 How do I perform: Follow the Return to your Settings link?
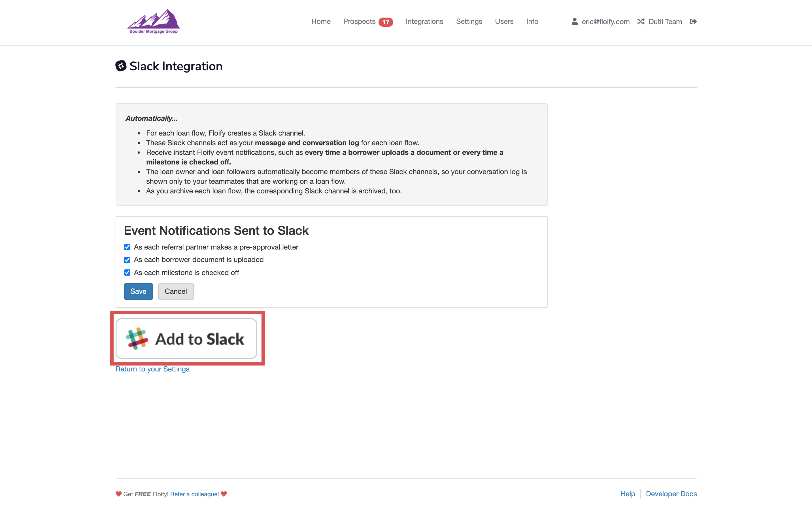coord(152,369)
